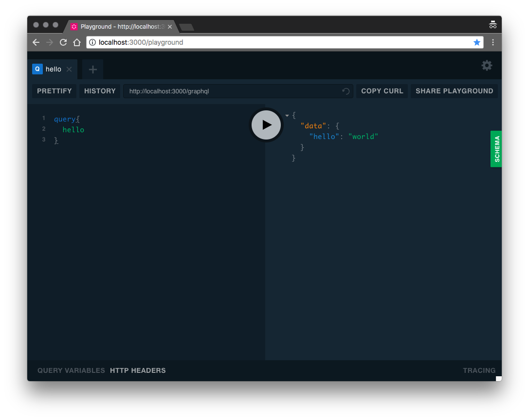
Task: Collapse the JSON response root arrow
Action: (x=287, y=116)
